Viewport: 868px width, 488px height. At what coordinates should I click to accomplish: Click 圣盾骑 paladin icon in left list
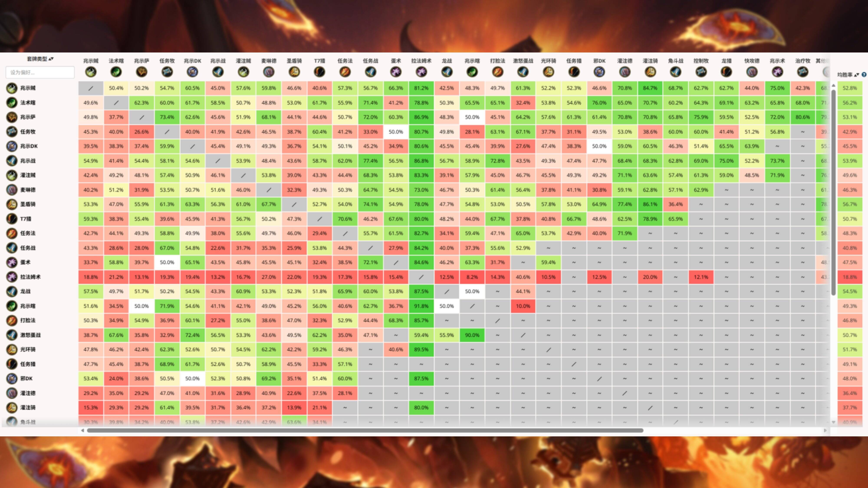click(x=12, y=204)
